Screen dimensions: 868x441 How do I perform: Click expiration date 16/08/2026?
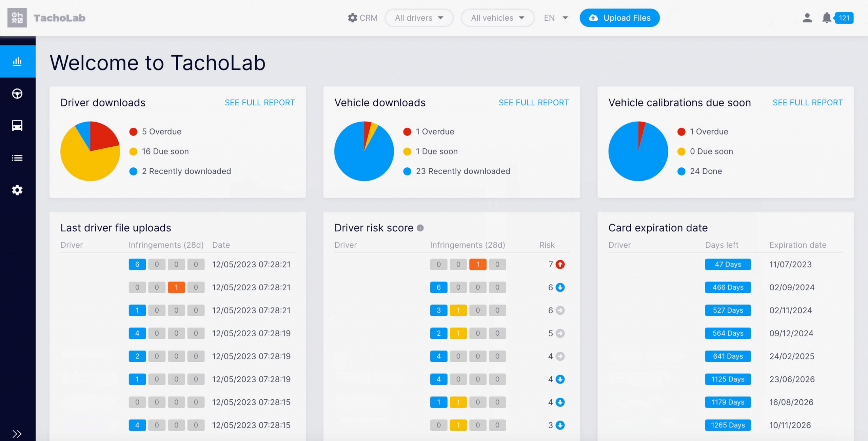pos(791,402)
